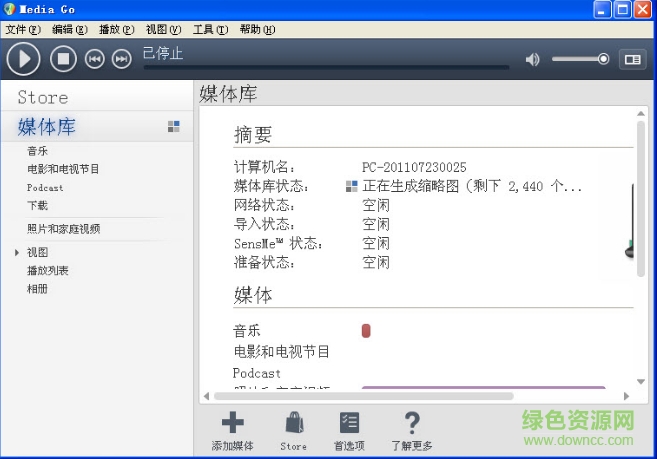
Task: Start playback with the Play button
Action: point(23,59)
